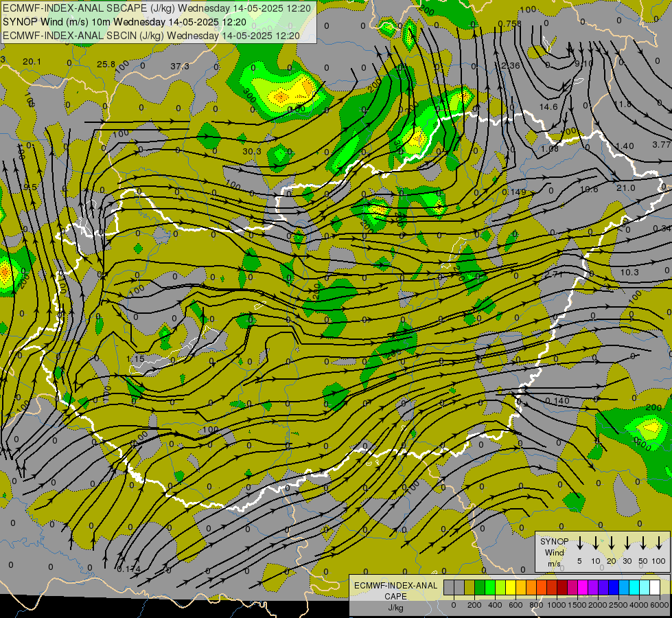Viewport: 672px width, 618px height.
Task: Click the wind arrow above the 50 label
Action: pos(643,542)
